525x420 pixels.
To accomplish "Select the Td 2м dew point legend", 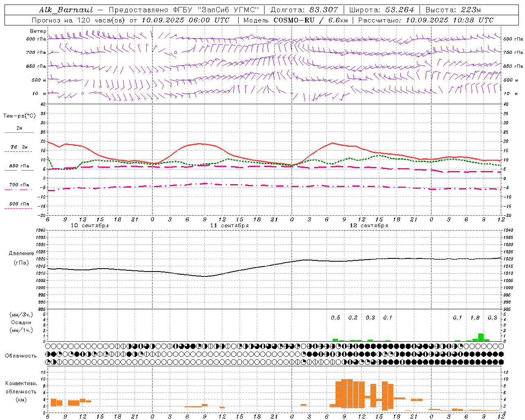I will coord(19,149).
